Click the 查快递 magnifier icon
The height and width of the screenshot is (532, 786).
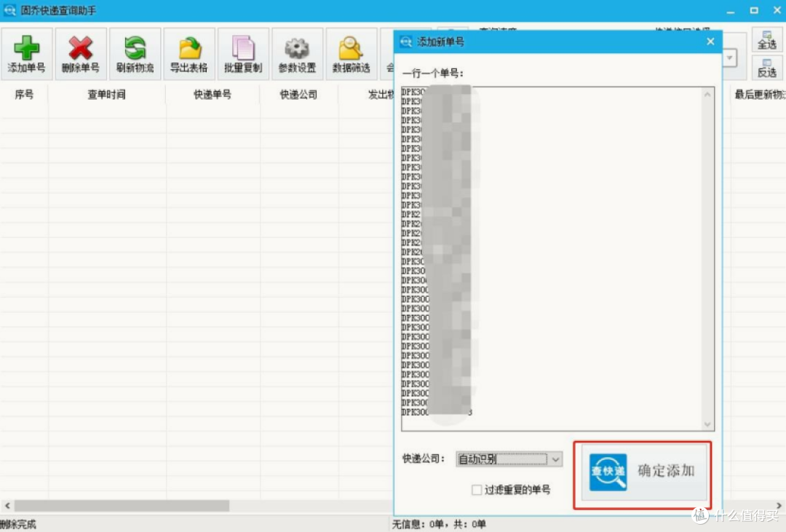[608, 472]
